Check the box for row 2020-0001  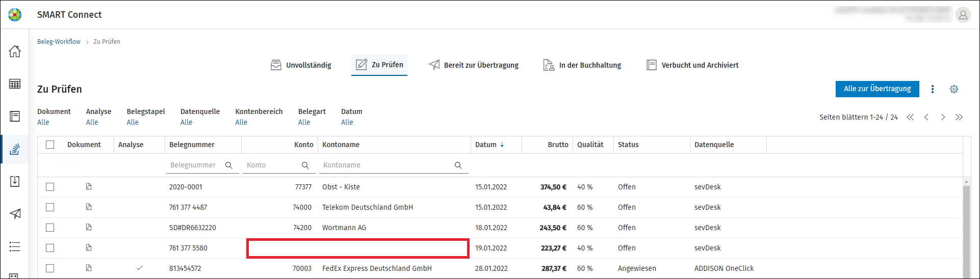point(50,187)
